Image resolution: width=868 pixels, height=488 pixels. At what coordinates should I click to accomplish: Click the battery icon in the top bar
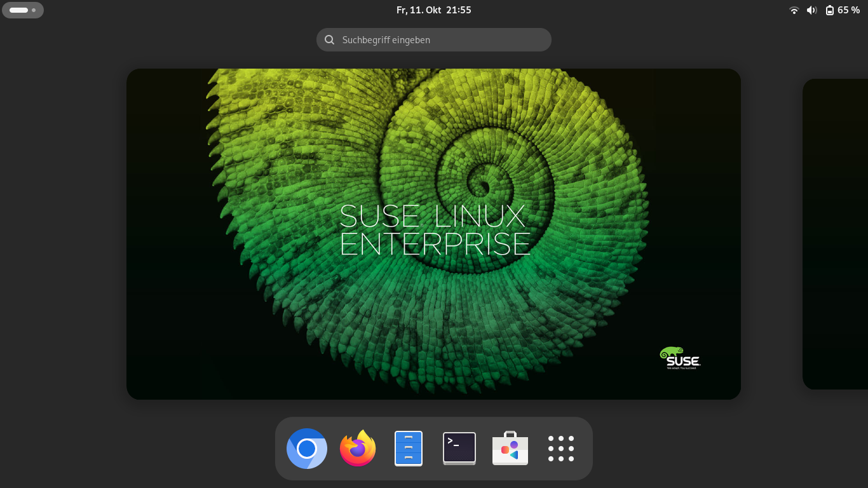[x=830, y=10]
